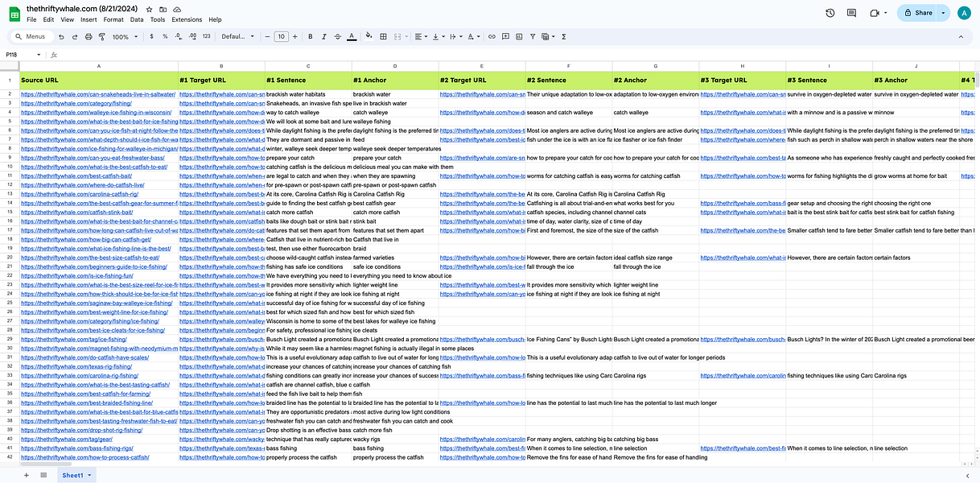Open the more number formats 123 menu
The width and height of the screenshot is (980, 483).
click(206, 36)
